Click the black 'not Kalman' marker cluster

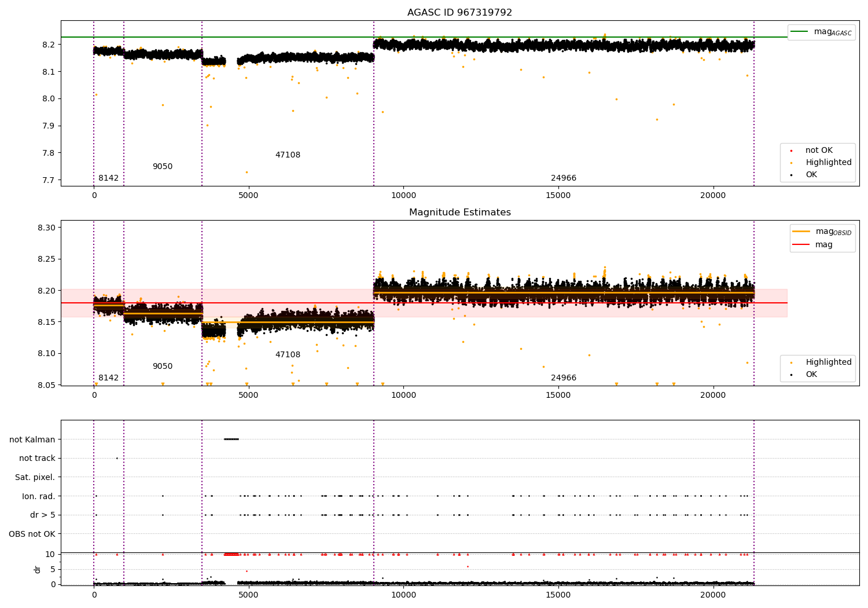click(x=231, y=439)
